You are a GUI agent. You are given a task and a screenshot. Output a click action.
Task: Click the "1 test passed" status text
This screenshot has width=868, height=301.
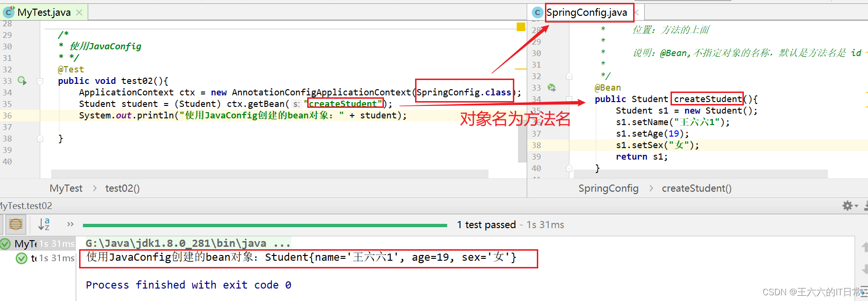tap(486, 225)
